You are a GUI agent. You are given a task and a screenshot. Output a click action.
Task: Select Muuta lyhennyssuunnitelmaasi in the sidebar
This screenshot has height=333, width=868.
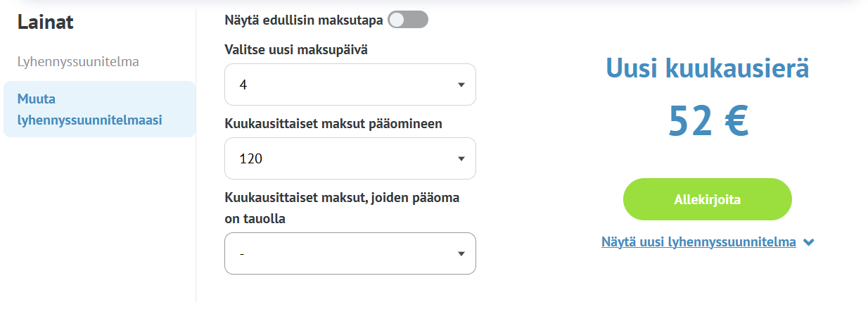[89, 109]
